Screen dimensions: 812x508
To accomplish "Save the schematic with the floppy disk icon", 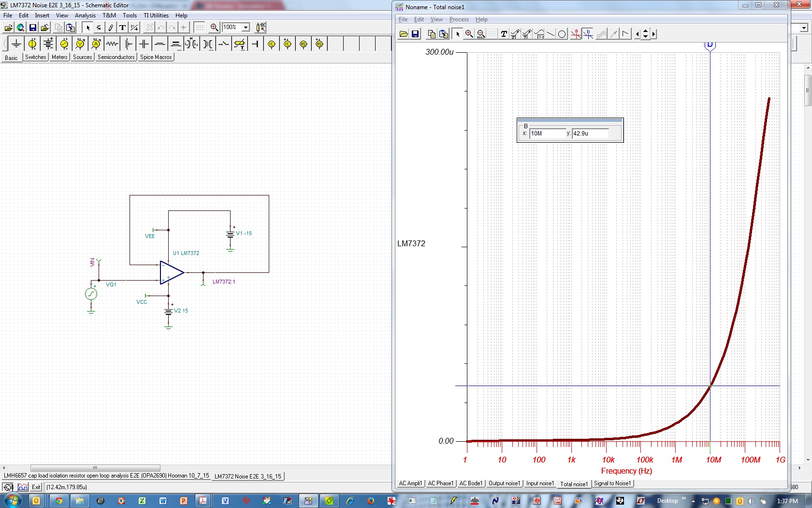I will pyautogui.click(x=33, y=28).
